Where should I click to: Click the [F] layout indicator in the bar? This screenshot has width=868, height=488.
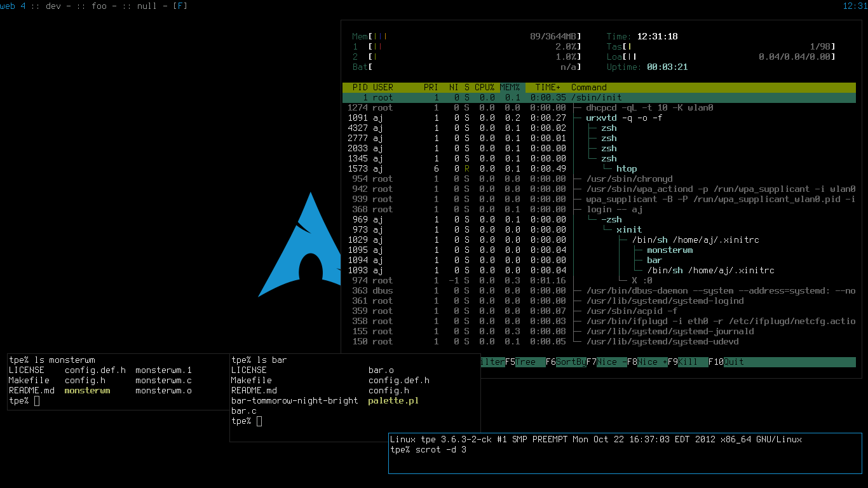click(180, 6)
